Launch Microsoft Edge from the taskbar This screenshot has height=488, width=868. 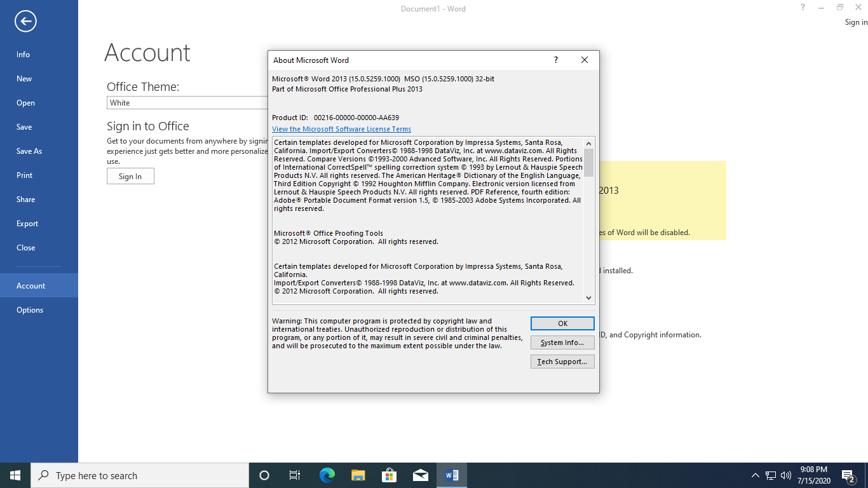(x=327, y=475)
